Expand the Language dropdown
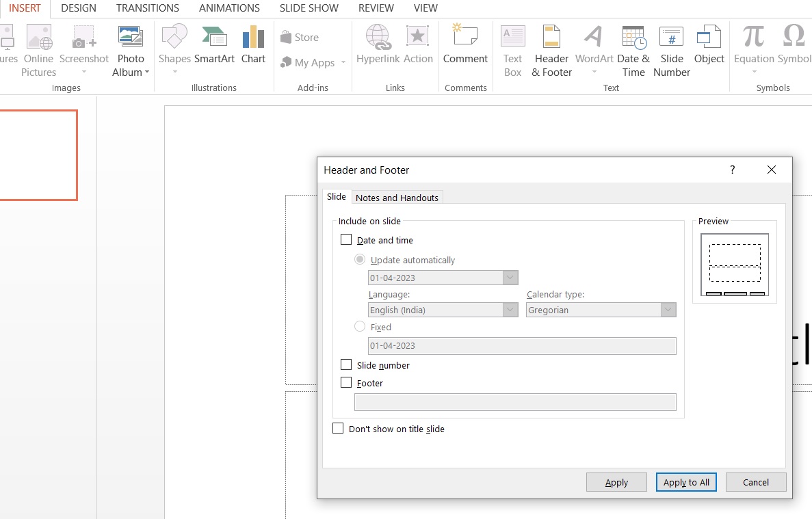This screenshot has width=812, height=519. pos(510,310)
